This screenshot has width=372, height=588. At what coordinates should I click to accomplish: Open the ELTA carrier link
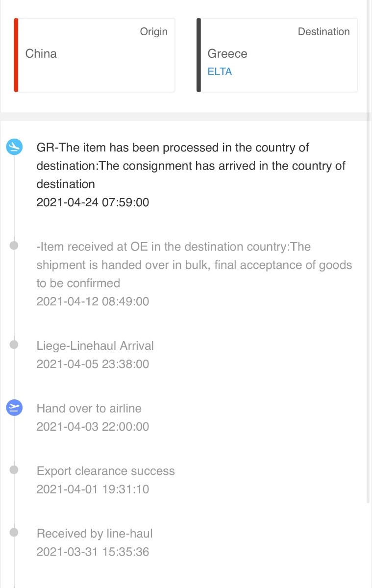point(220,72)
